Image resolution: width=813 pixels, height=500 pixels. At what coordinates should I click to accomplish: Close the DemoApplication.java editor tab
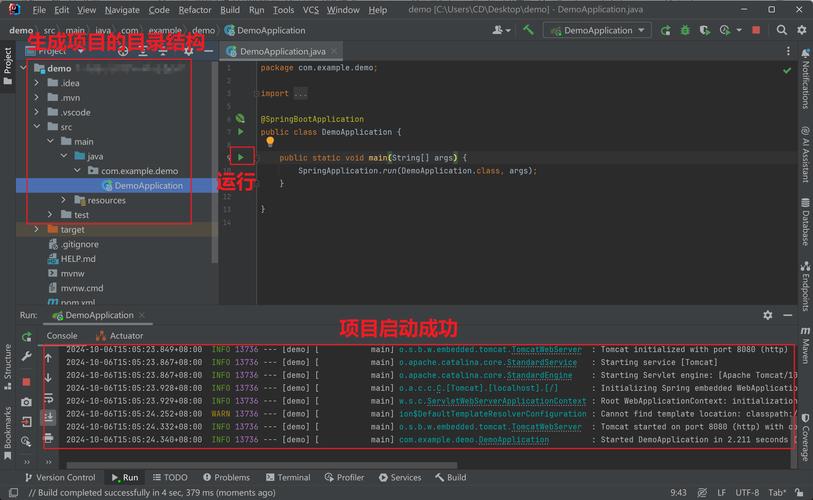click(x=334, y=51)
